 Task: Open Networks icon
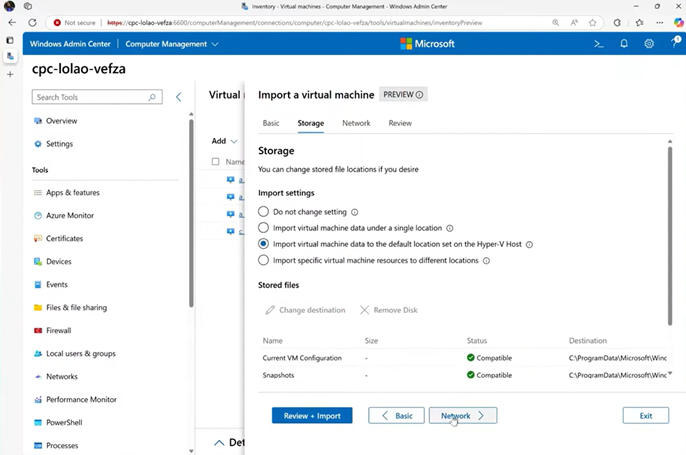38,377
